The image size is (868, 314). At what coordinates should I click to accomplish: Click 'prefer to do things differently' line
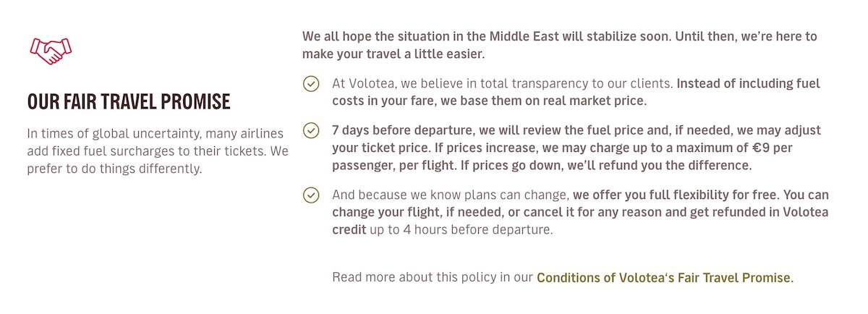(x=114, y=169)
